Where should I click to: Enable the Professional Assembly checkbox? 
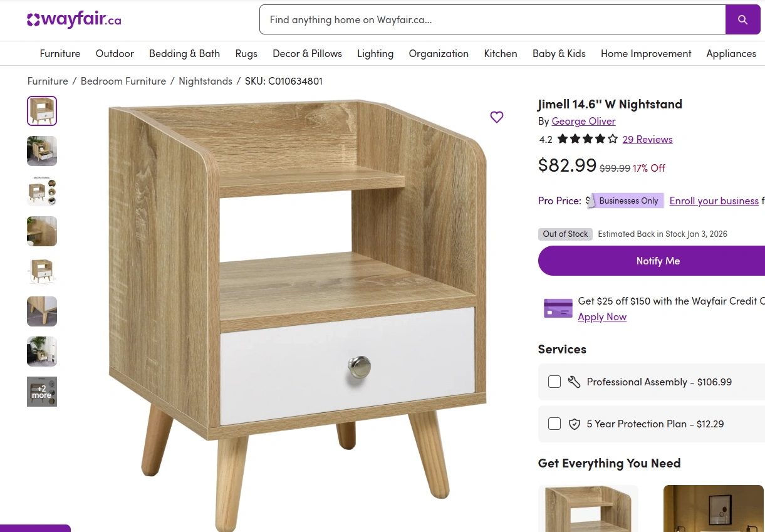coord(554,382)
